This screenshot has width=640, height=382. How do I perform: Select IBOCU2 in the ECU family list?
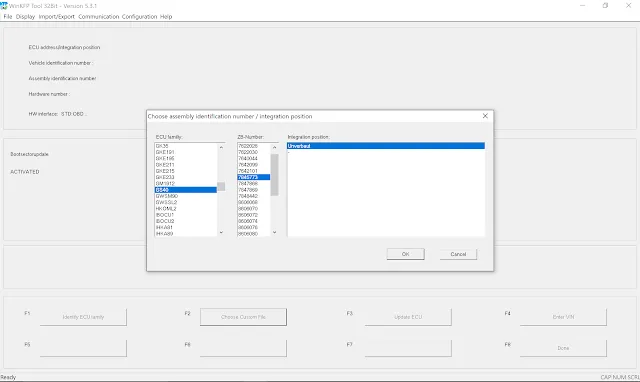coord(186,221)
